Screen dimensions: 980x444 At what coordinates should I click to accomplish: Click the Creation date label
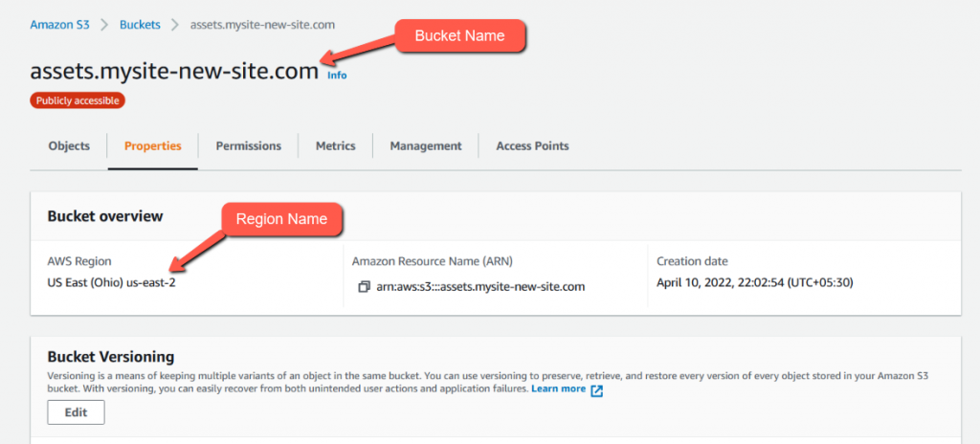click(x=693, y=261)
